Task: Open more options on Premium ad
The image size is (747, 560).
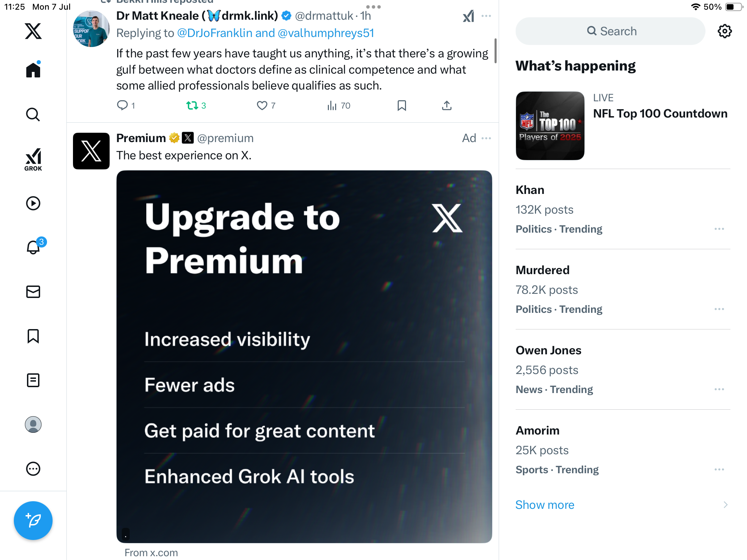Action: [486, 138]
